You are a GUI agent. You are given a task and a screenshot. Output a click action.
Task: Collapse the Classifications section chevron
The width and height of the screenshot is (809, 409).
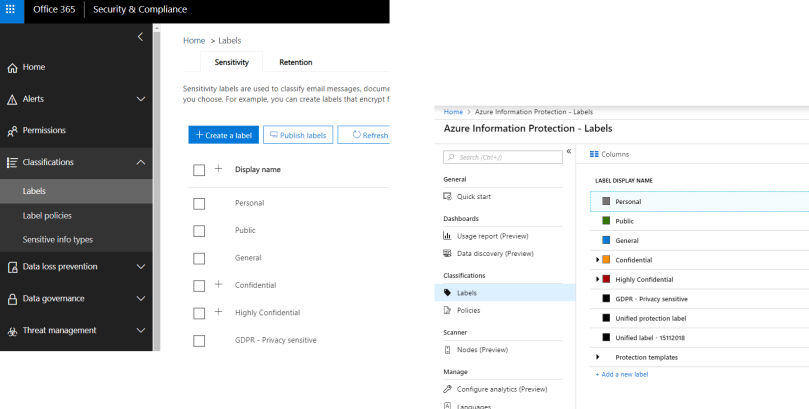click(x=141, y=162)
